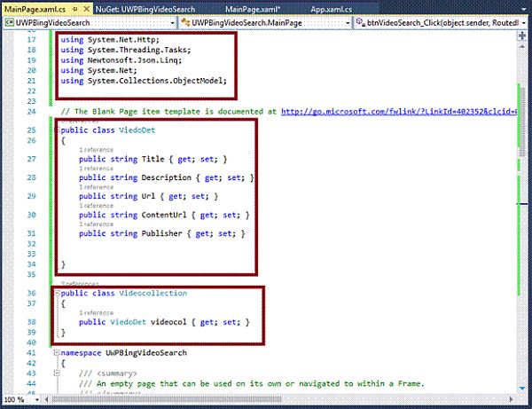This screenshot has height=409, width=532.
Task: Open the go.microsoft.com fwlink hyperlink
Action: [x=399, y=112]
